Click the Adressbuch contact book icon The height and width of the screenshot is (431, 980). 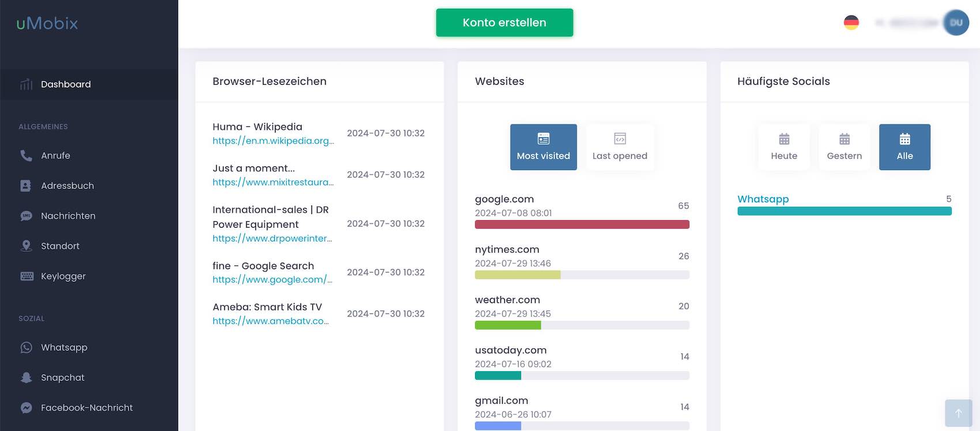tap(26, 186)
